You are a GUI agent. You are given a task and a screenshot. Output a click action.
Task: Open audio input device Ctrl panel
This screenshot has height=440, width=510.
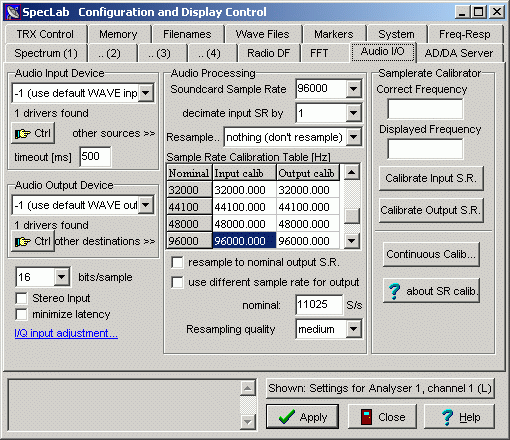coord(33,133)
